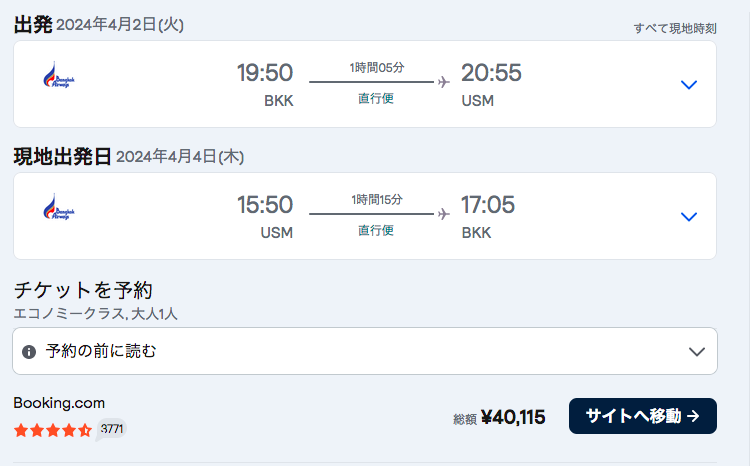The height and width of the screenshot is (466, 750).
Task: Select the 20:55 USM arrival time
Action: [x=491, y=73]
